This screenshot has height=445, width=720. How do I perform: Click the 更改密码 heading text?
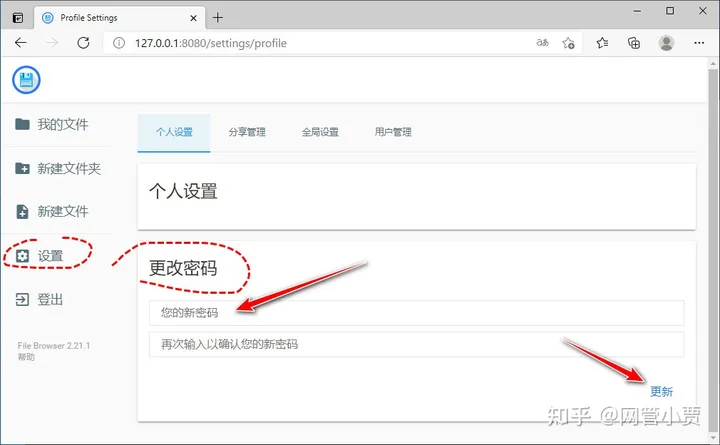(183, 268)
